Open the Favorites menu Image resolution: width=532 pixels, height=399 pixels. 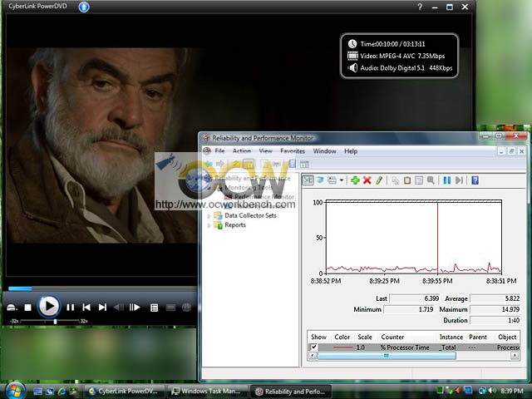click(x=293, y=151)
